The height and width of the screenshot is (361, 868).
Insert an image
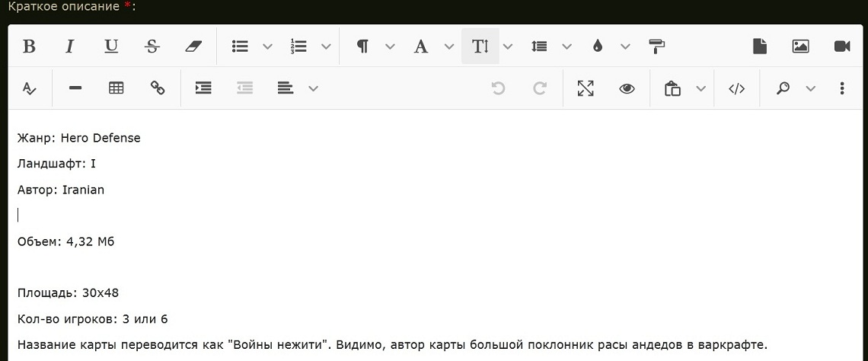(x=800, y=46)
